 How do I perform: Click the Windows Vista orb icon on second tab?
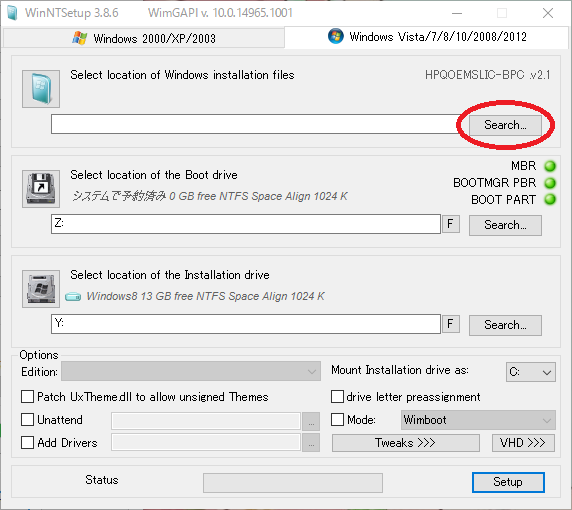(336, 36)
